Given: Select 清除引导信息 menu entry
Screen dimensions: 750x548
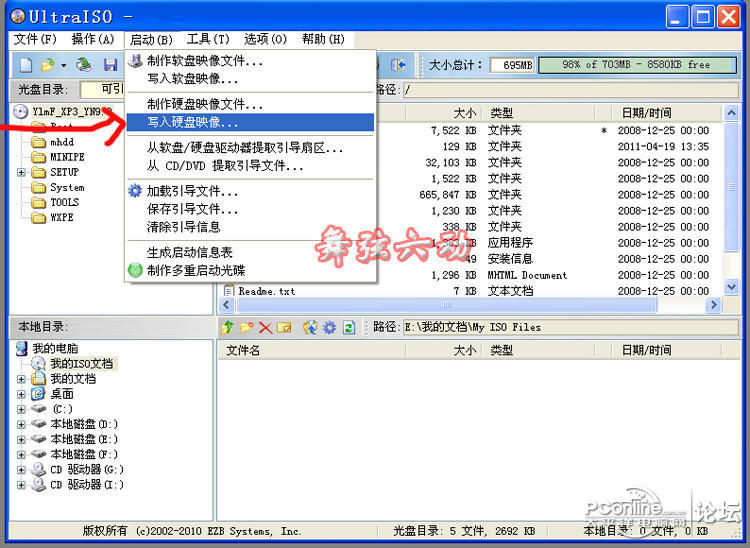Looking at the screenshot, I should 250,227.
